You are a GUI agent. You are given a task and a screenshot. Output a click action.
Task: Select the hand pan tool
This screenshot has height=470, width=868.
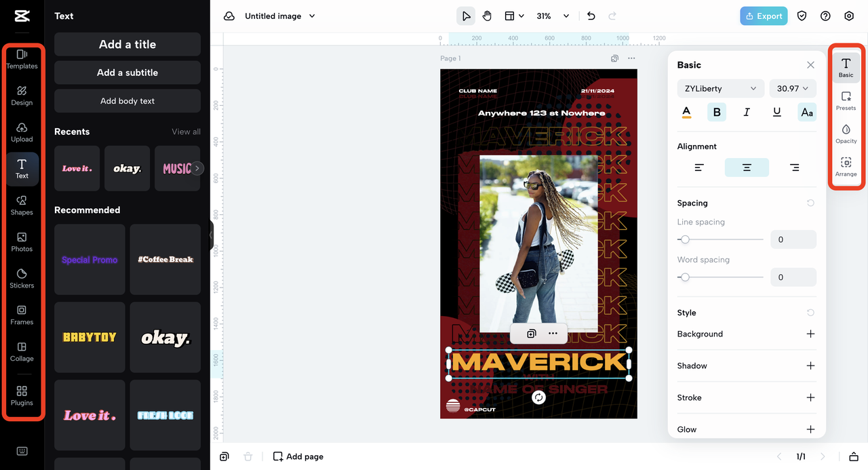[x=487, y=16]
